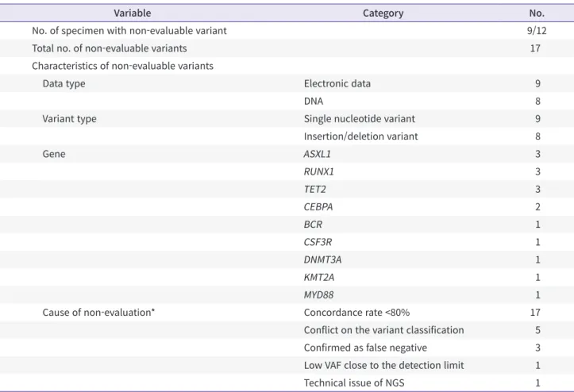Select the 'Gene' row label
Viewport: 574px width, 392px height.
(x=54, y=154)
